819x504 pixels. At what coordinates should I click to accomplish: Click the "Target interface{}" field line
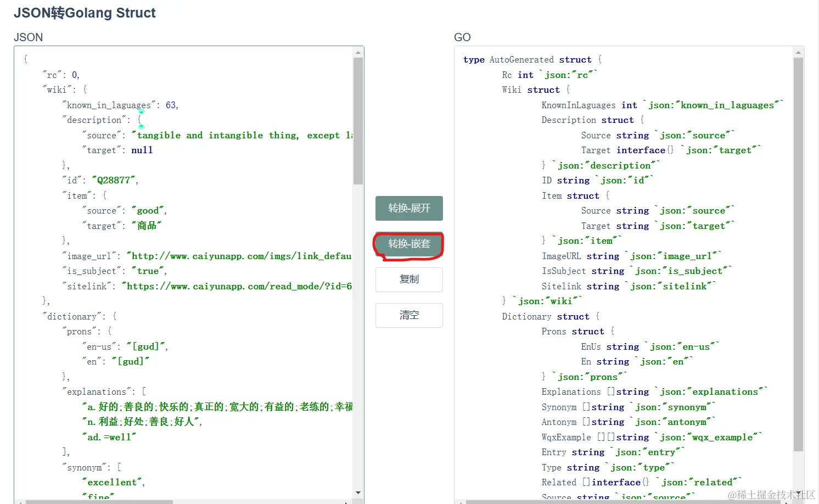click(x=671, y=150)
